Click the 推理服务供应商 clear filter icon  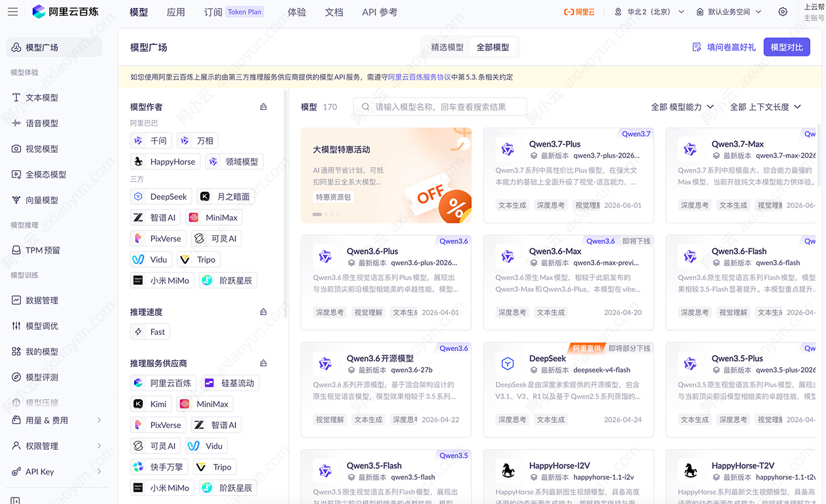263,363
